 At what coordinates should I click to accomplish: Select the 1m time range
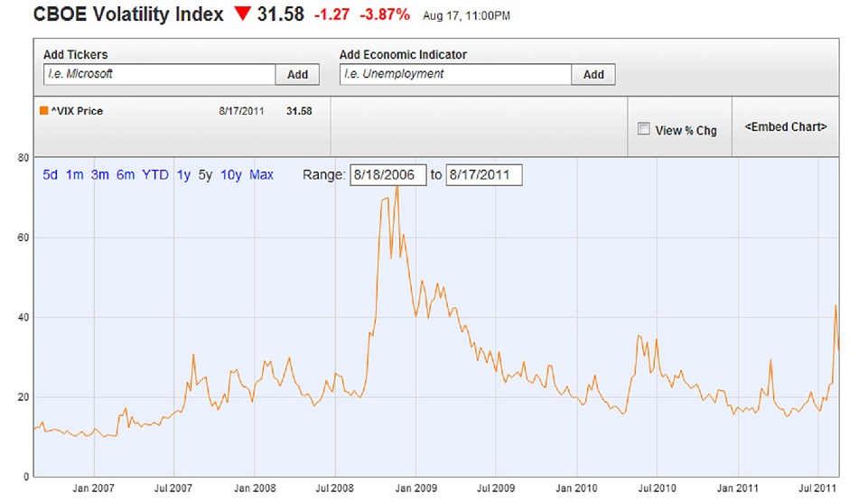click(74, 175)
